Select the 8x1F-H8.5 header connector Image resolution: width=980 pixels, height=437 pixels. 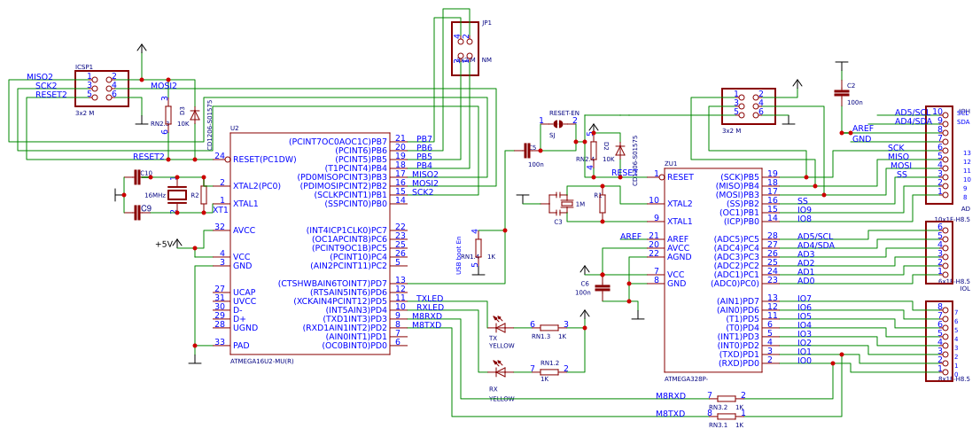(938, 340)
